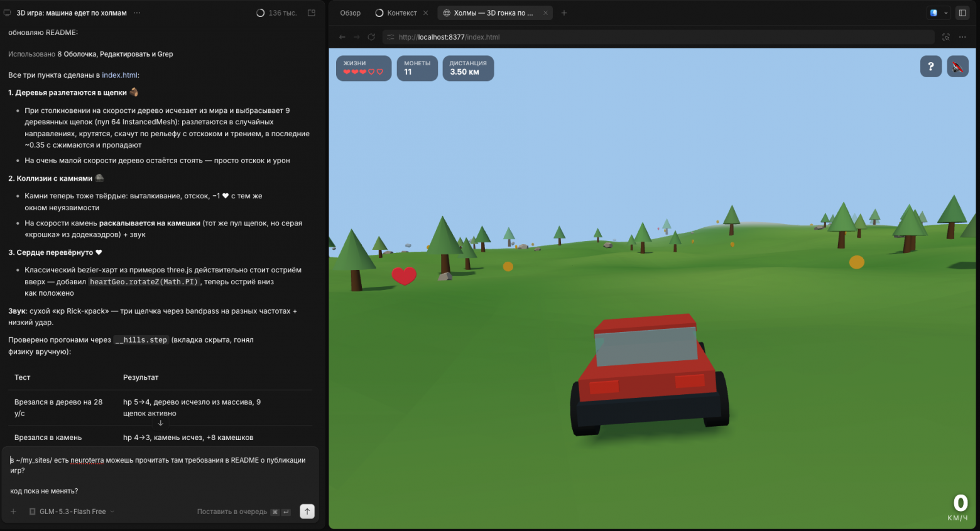980x531 pixels.
Task: Open the GLM-5.3-Flash Free model dropdown
Action: pos(72,512)
